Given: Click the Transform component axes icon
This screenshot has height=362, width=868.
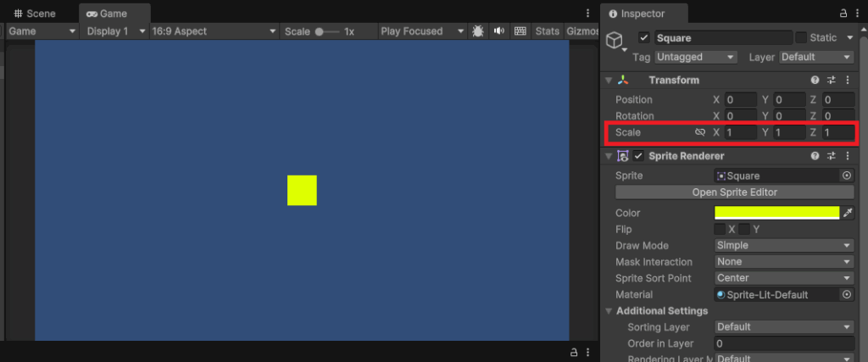Looking at the screenshot, I should tap(624, 81).
